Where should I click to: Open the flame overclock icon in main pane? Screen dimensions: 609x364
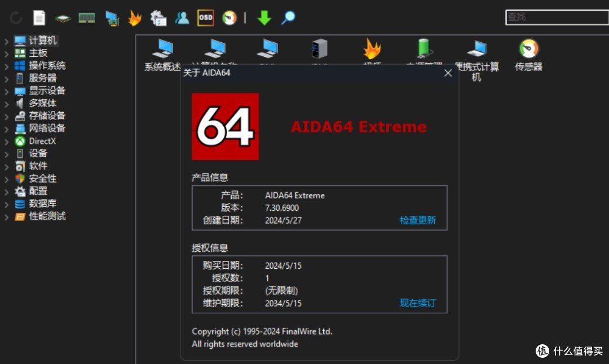(372, 50)
